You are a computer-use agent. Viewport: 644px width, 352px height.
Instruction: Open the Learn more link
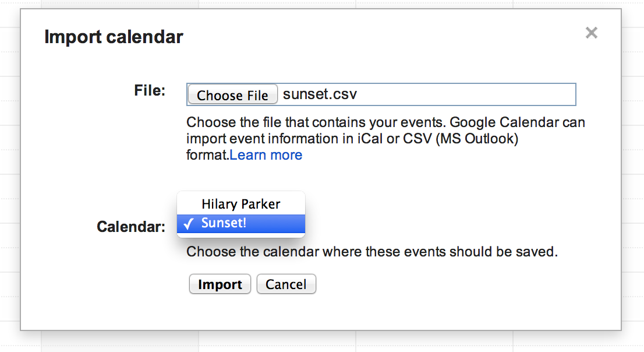266,155
